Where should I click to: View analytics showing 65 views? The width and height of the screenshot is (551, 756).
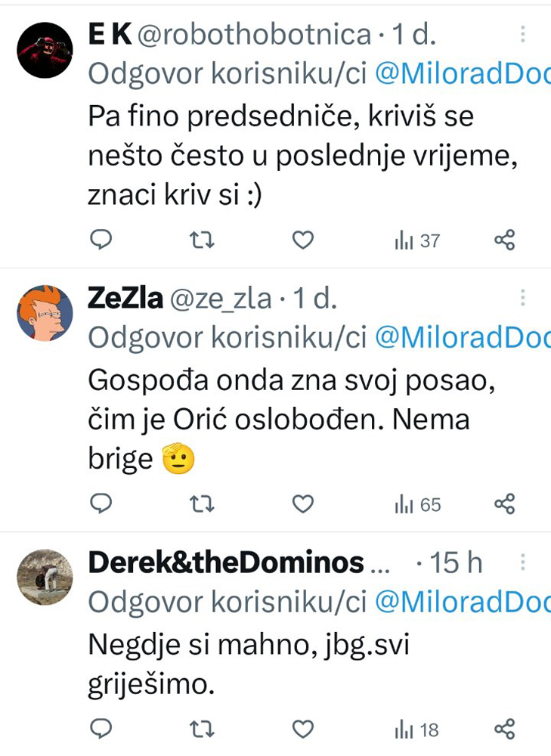click(x=417, y=505)
